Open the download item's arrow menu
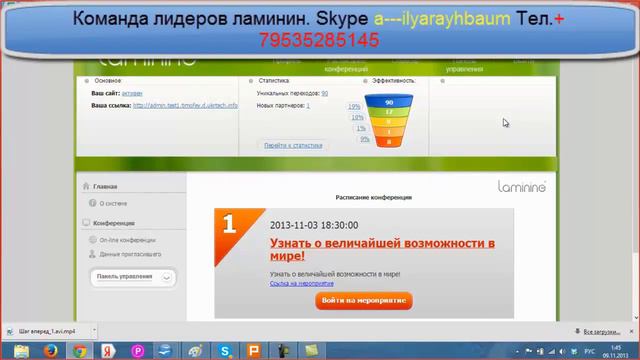 click(94, 331)
